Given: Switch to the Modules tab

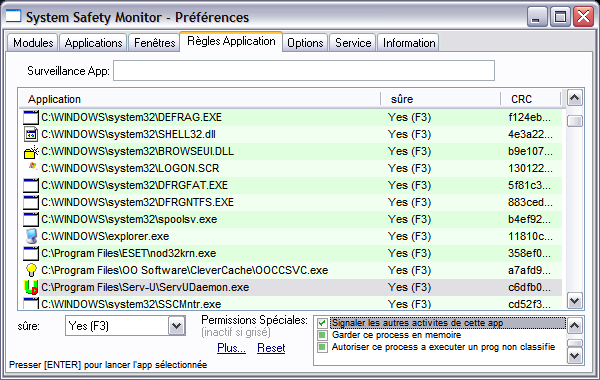Looking at the screenshot, I should (33, 42).
